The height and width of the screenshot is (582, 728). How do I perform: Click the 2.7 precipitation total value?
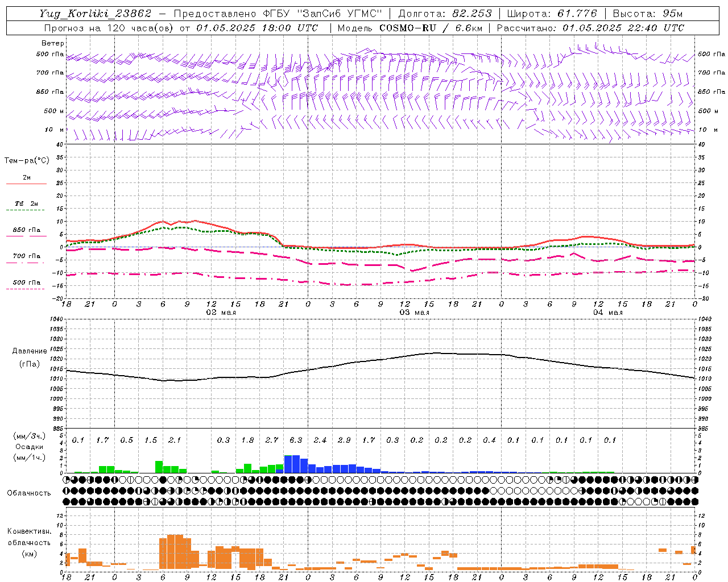pyautogui.click(x=272, y=440)
